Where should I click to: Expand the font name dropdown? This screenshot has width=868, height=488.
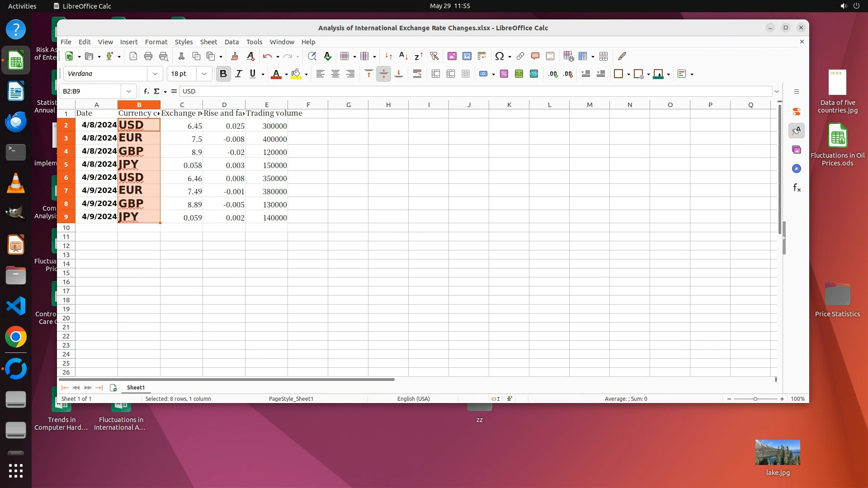point(155,74)
